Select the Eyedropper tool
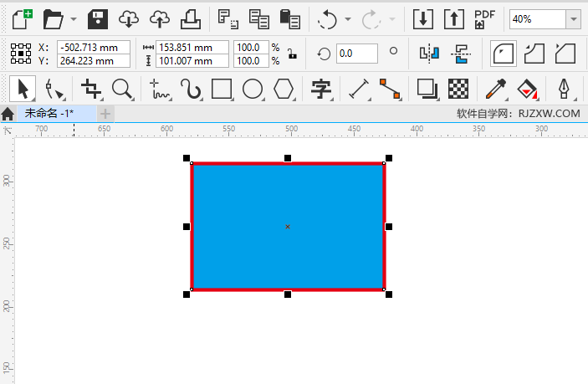The width and height of the screenshot is (588, 384). pyautogui.click(x=496, y=88)
